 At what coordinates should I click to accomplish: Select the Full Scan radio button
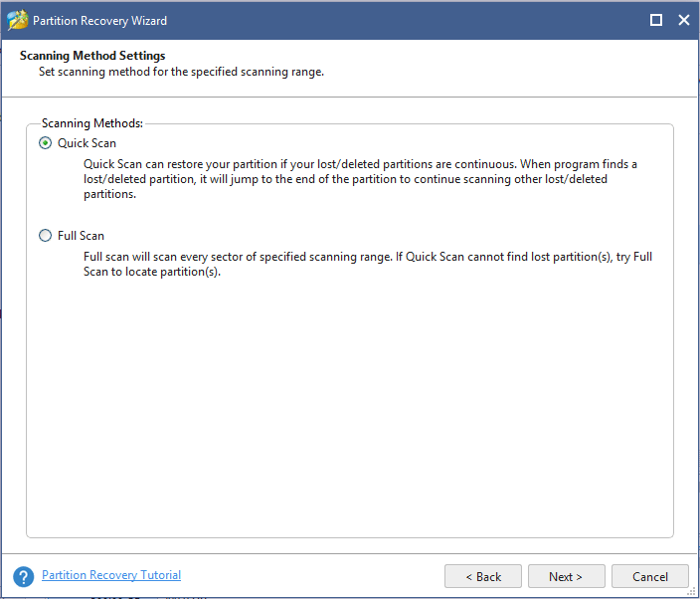pyautogui.click(x=45, y=236)
